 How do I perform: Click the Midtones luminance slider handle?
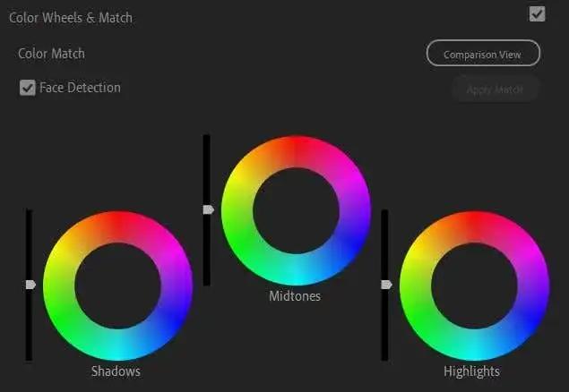coord(208,209)
